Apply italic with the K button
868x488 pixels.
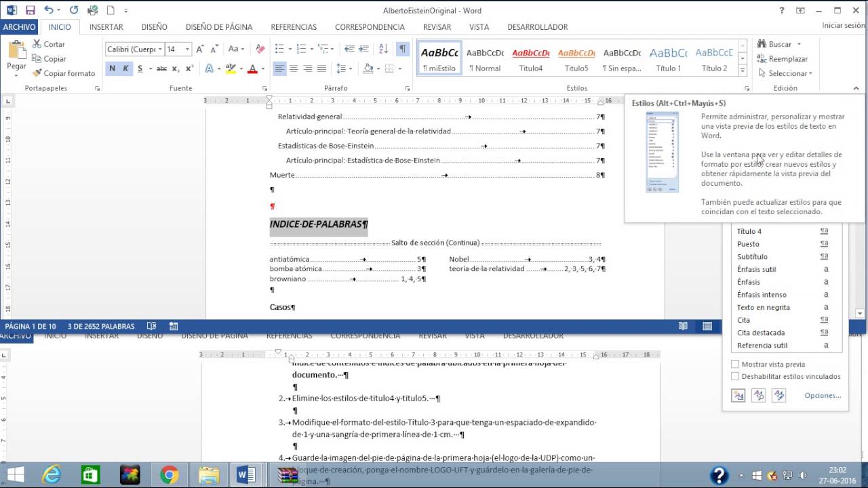pyautogui.click(x=125, y=68)
